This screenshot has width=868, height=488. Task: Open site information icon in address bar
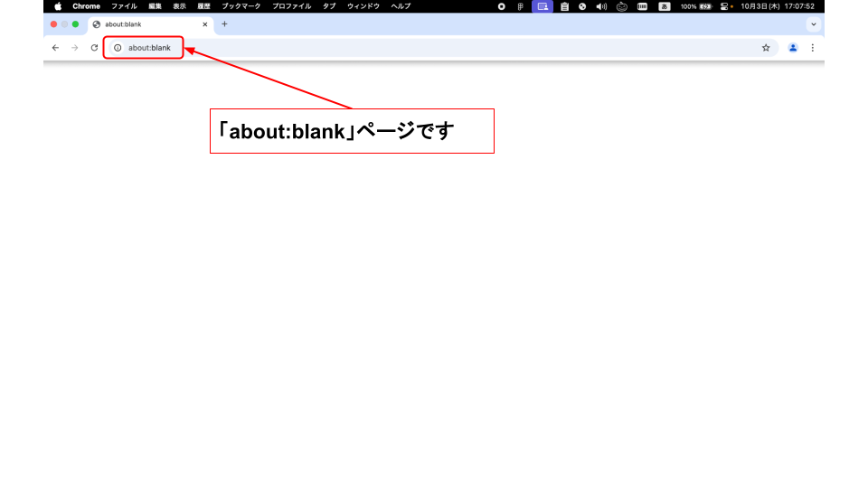(x=118, y=48)
